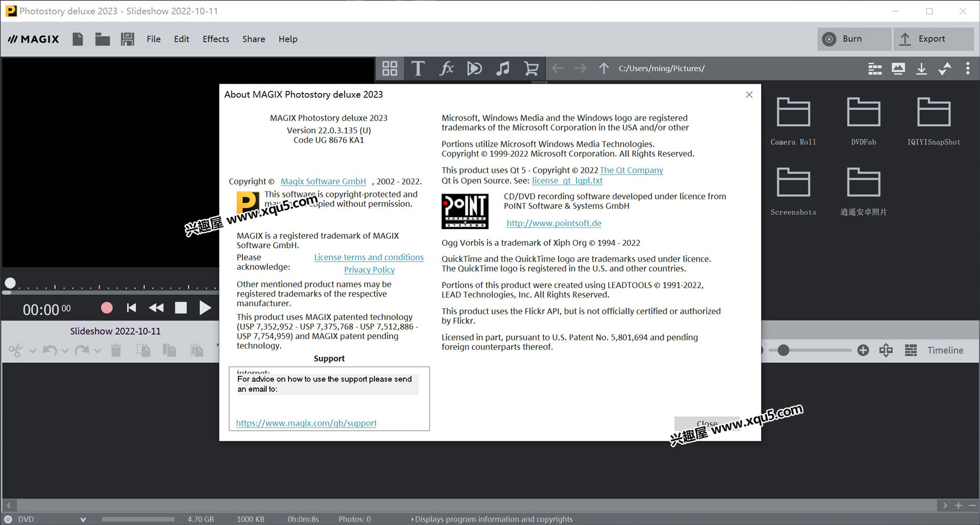Close the About dialog with X
The height and width of the screenshot is (525, 980).
[x=749, y=95]
